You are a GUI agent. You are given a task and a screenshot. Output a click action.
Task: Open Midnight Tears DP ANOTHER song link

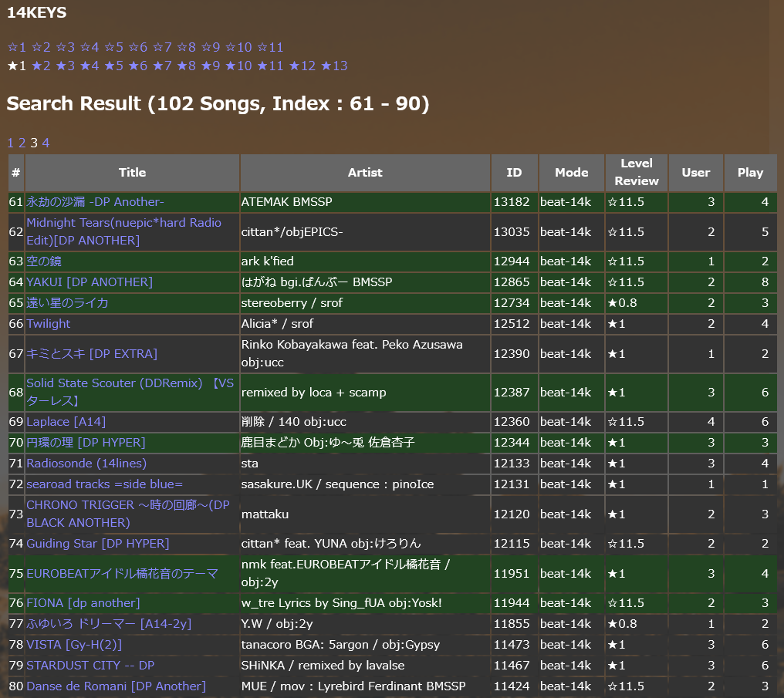point(124,231)
